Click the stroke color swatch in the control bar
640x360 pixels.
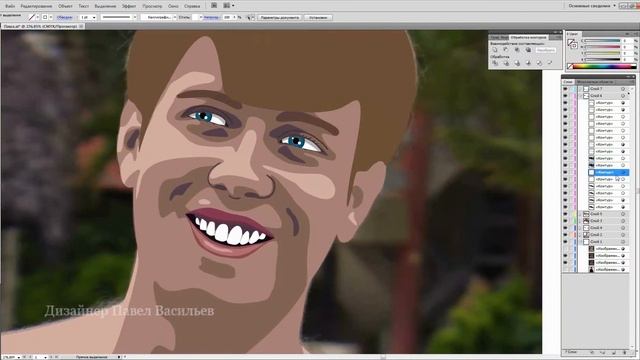[x=44, y=17]
